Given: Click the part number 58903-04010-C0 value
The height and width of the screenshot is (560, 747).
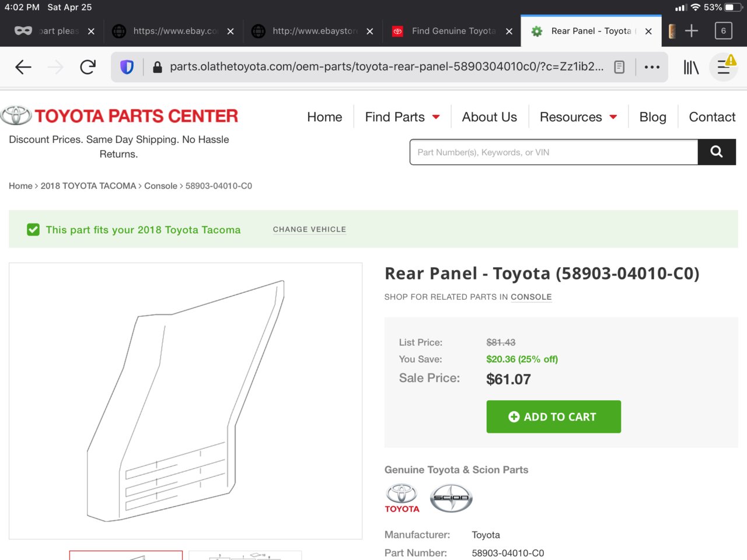Looking at the screenshot, I should click(508, 553).
